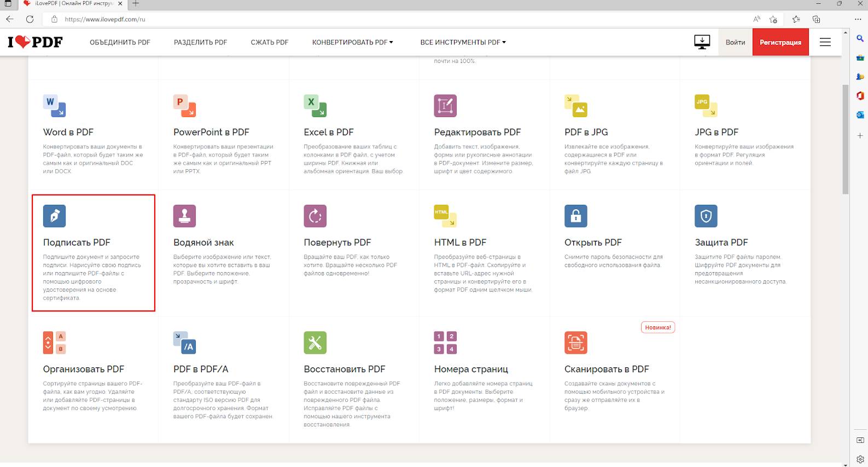Viewport: 868px width, 467px height.
Task: Open РАЗДЕЛИТЬ PDF menu item
Action: click(200, 42)
